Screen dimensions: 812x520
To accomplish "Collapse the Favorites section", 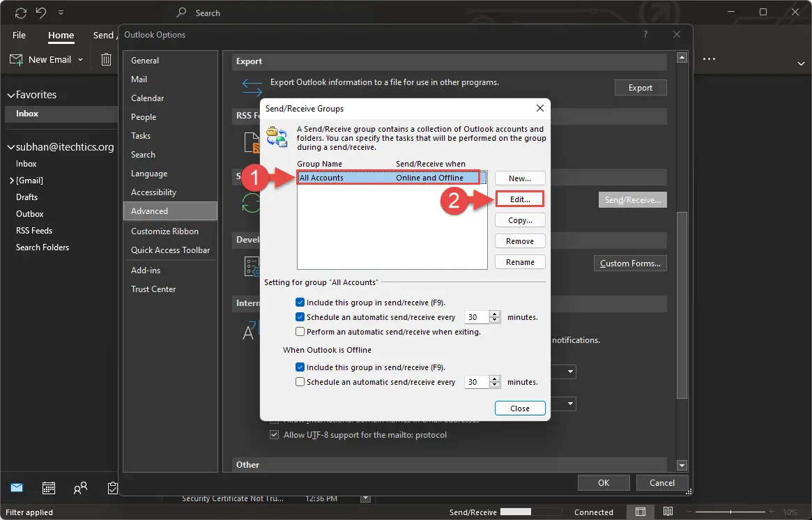I will 10,95.
